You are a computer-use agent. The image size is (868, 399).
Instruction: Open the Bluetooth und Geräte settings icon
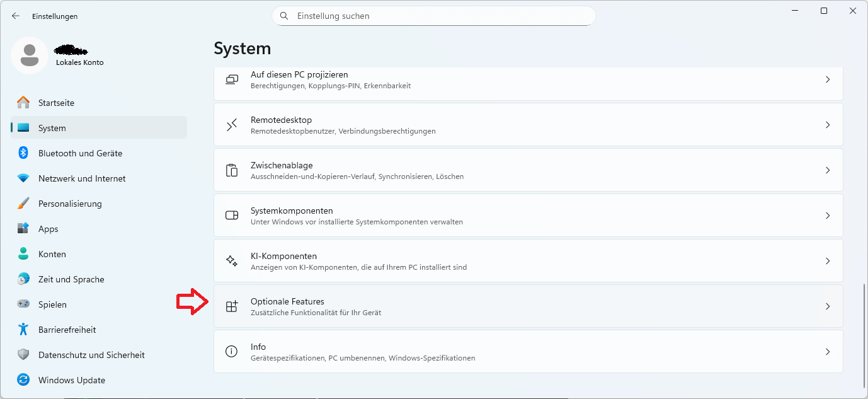click(23, 153)
